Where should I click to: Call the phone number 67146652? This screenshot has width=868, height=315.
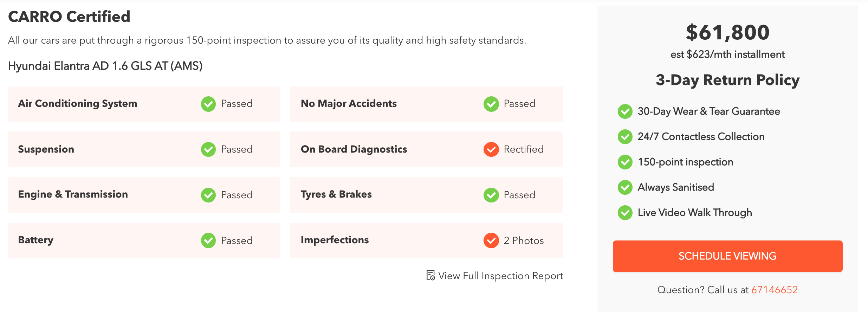pyautogui.click(x=775, y=290)
